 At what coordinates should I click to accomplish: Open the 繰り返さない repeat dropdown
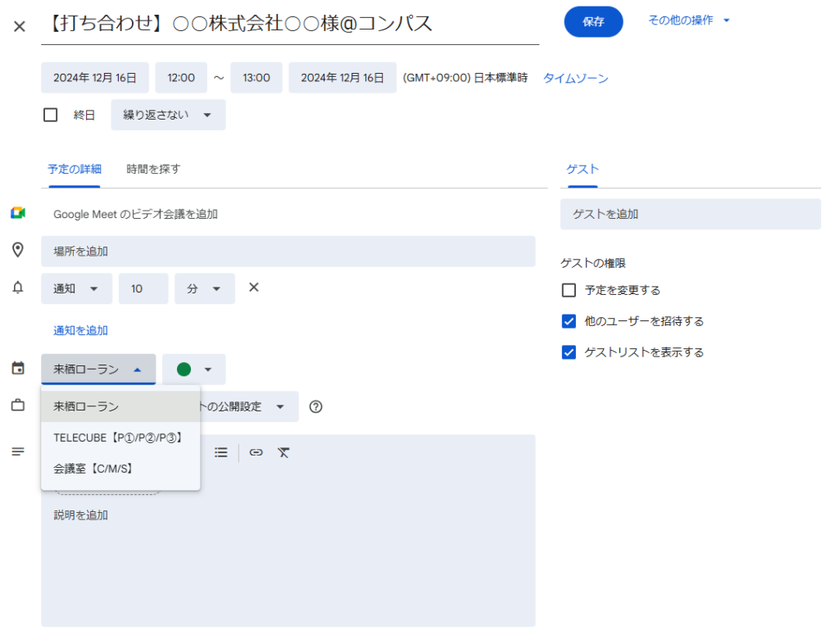168,115
